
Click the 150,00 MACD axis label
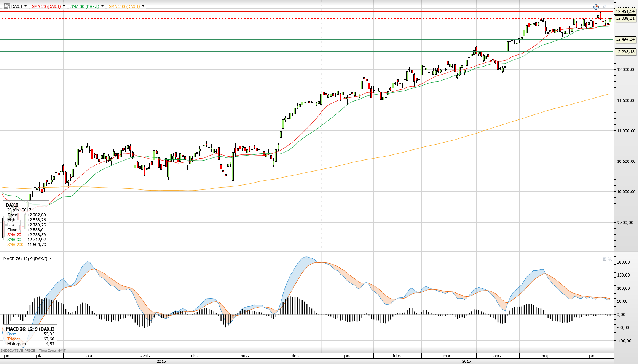pos(623,275)
